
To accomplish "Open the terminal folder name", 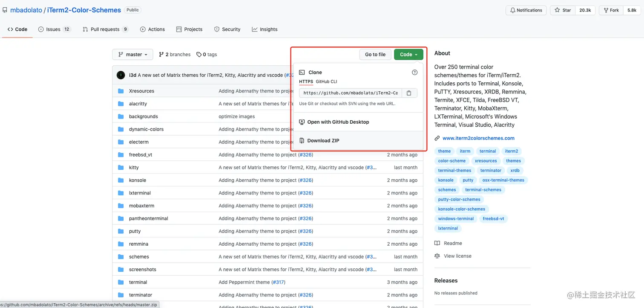I will (138, 282).
